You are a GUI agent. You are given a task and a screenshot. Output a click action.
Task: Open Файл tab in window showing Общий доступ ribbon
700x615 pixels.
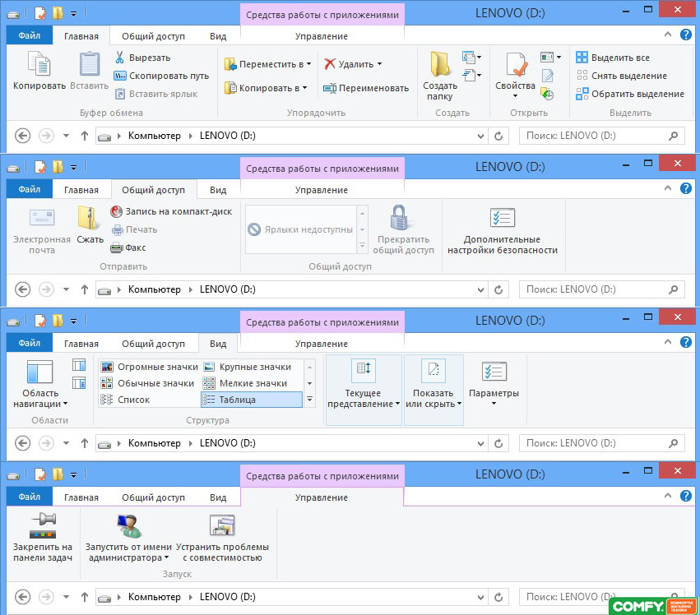click(x=30, y=189)
